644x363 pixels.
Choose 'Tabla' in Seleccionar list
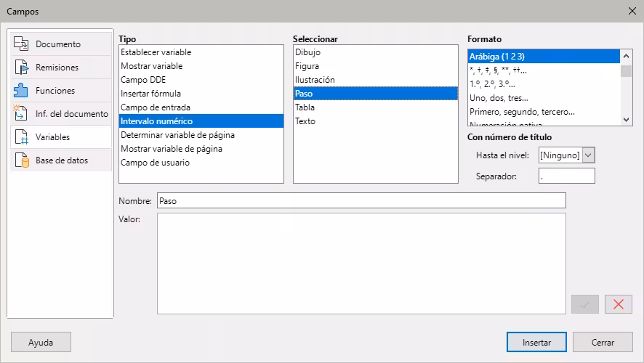point(305,107)
